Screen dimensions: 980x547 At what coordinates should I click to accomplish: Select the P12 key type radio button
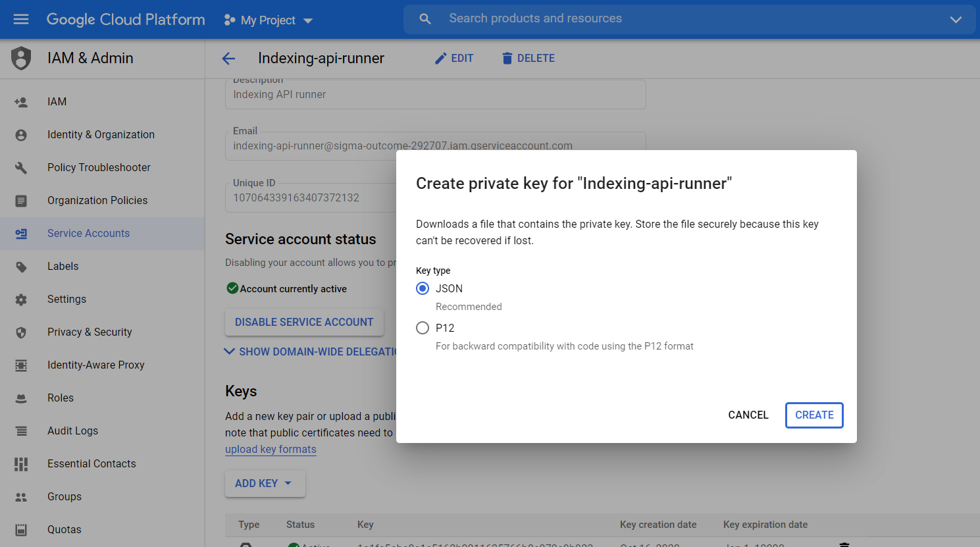pos(423,328)
